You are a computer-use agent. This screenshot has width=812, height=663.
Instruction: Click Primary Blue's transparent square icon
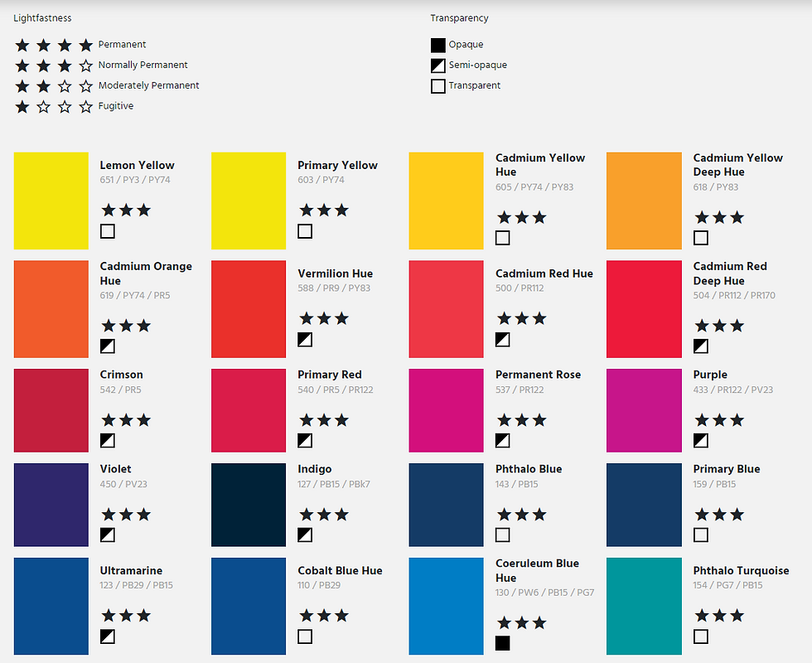coord(701,535)
